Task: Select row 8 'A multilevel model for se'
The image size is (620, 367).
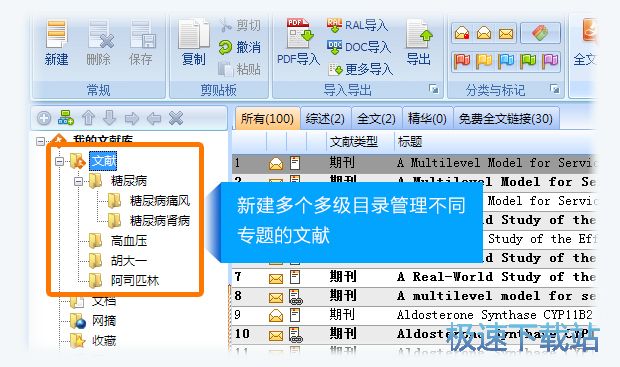Action: [414, 296]
